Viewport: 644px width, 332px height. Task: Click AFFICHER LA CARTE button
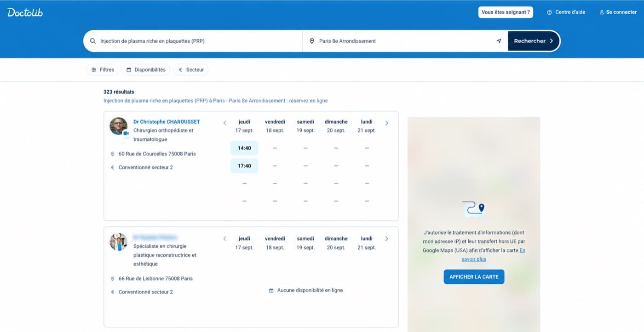(474, 277)
